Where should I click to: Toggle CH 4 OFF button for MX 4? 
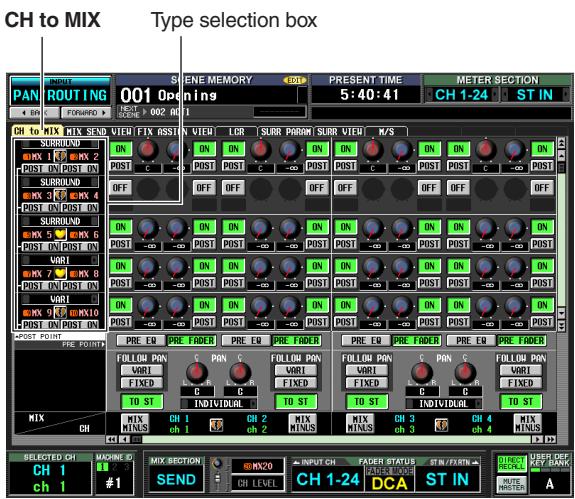point(542,188)
